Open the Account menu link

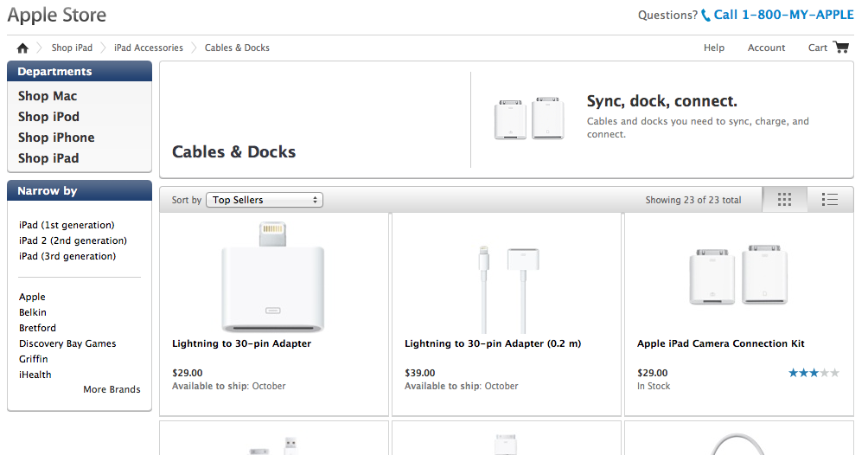766,48
